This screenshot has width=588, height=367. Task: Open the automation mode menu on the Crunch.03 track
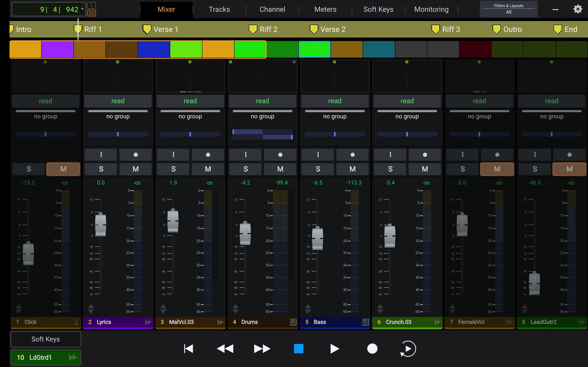(x=407, y=101)
